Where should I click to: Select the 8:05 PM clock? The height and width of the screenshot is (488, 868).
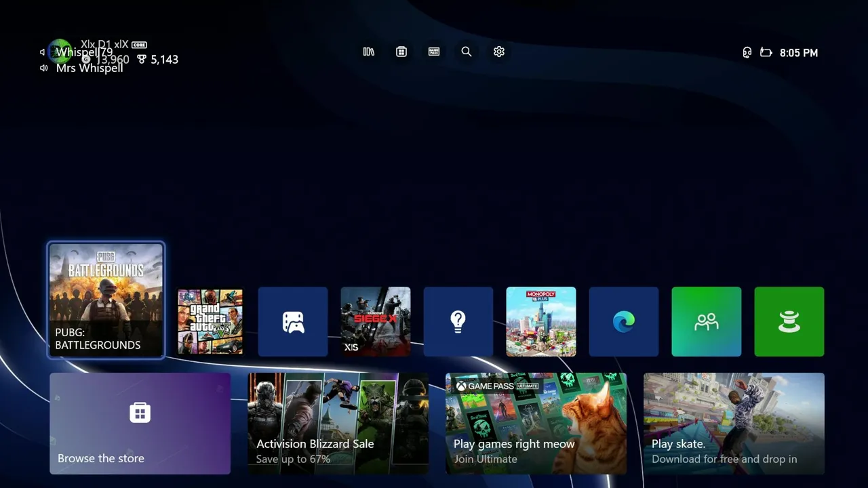click(x=799, y=53)
